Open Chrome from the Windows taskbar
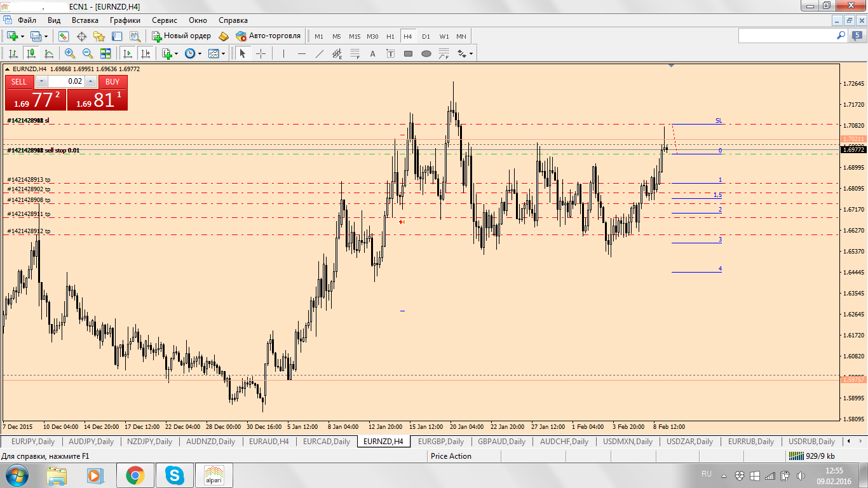The image size is (868, 488). pos(134,475)
